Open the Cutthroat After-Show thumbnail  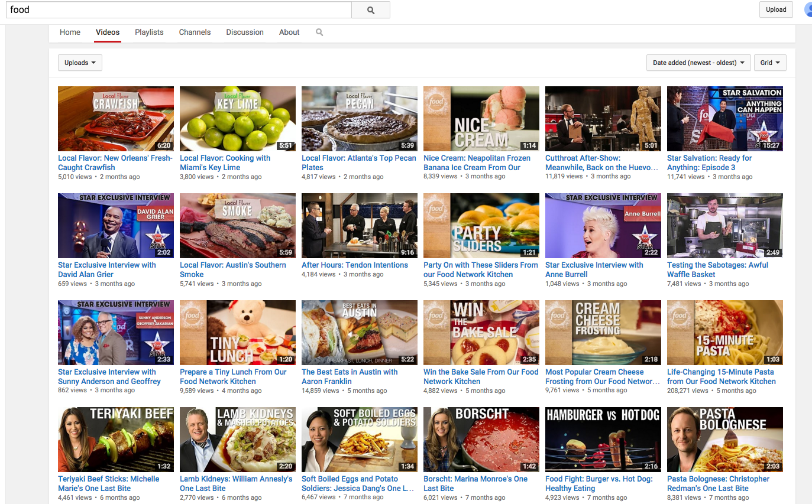[x=603, y=119]
